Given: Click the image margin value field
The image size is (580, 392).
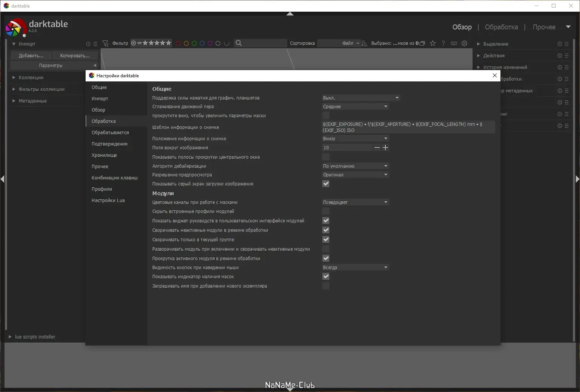Looking at the screenshot, I should (x=347, y=147).
